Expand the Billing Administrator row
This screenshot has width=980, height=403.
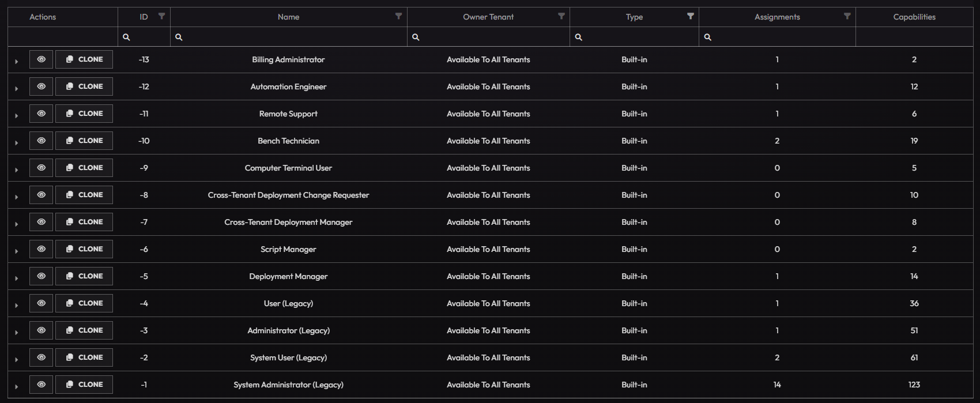(17, 61)
